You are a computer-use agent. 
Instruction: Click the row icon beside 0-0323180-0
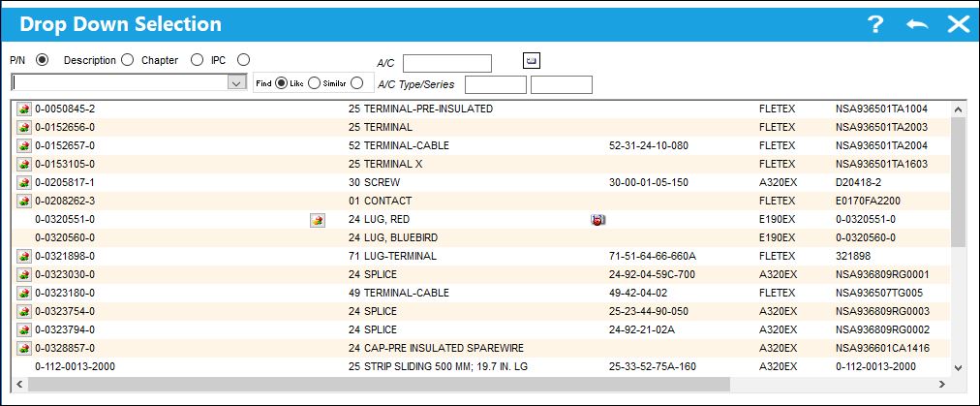click(x=24, y=294)
